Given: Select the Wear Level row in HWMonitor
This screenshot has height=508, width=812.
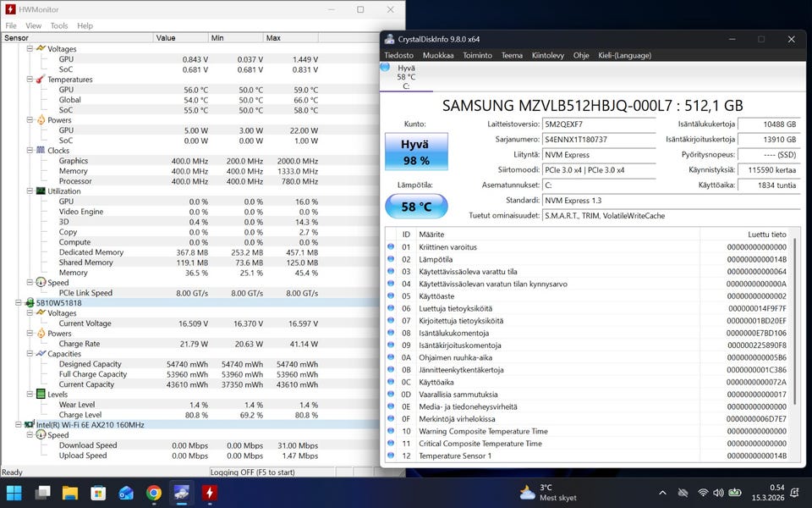Looking at the screenshot, I should [x=190, y=405].
